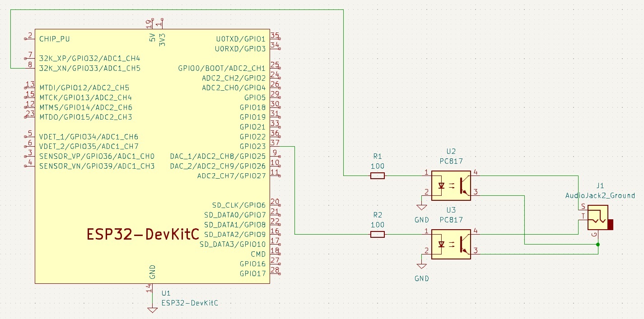Click the SD_DATA3/GPIO10 pin label
Screen dimensions: 644x319
click(x=233, y=244)
